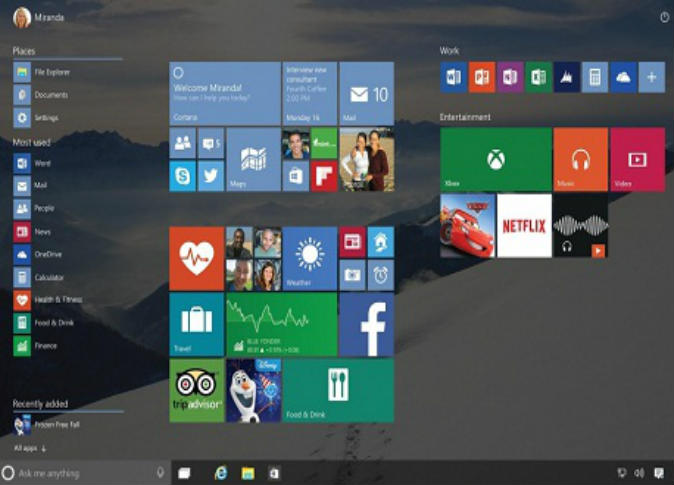Launch Food & Drink from Most used list
The height and width of the screenshot is (485, 674).
tap(44, 323)
